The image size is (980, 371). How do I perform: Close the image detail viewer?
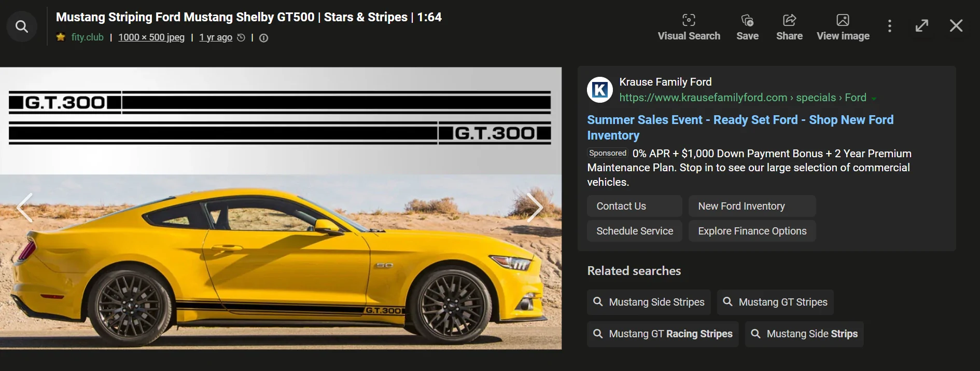[x=956, y=26]
